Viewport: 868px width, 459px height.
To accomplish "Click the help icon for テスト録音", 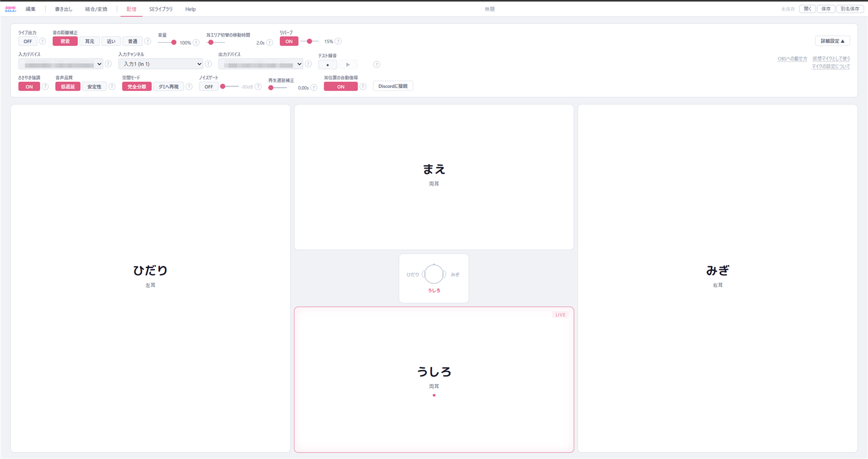I will (376, 64).
